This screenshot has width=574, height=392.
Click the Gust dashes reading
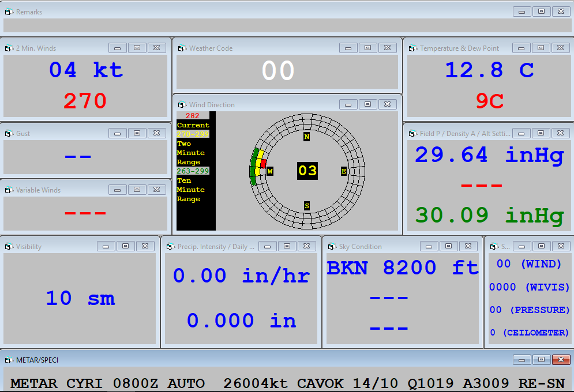click(78, 157)
